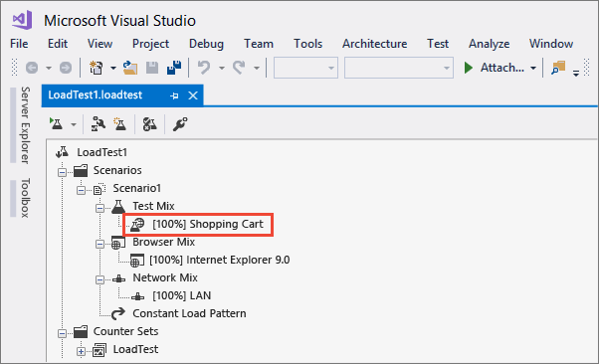Click the Scenarios folder icon
This screenshot has height=364, width=599.
click(81, 170)
